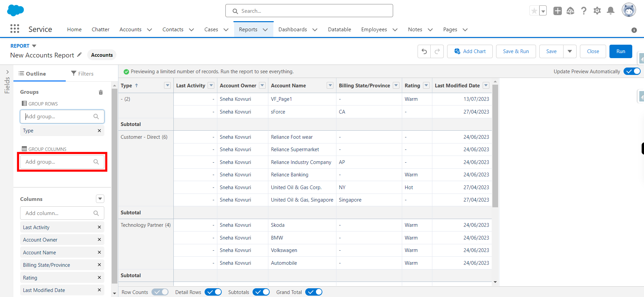Click the Close button
The height and width of the screenshot is (297, 644).
tap(593, 51)
